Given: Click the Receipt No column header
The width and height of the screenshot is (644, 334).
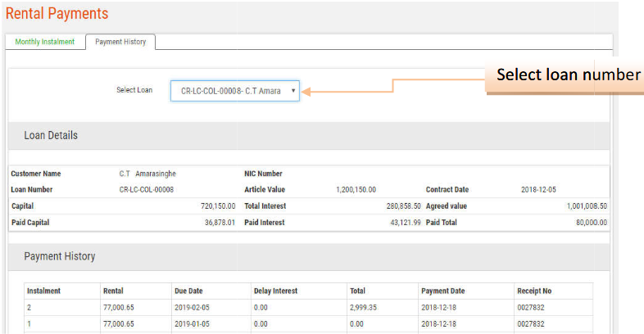Looking at the screenshot, I should (x=536, y=291).
